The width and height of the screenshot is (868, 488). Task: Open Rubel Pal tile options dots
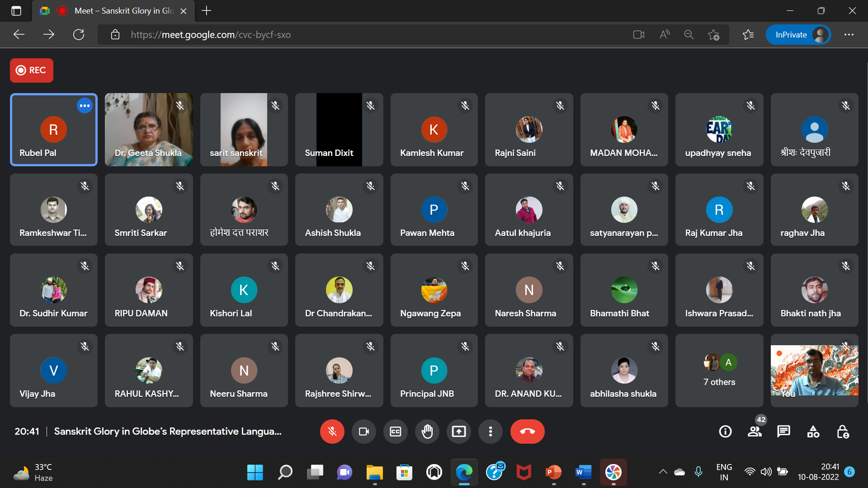tap(85, 106)
